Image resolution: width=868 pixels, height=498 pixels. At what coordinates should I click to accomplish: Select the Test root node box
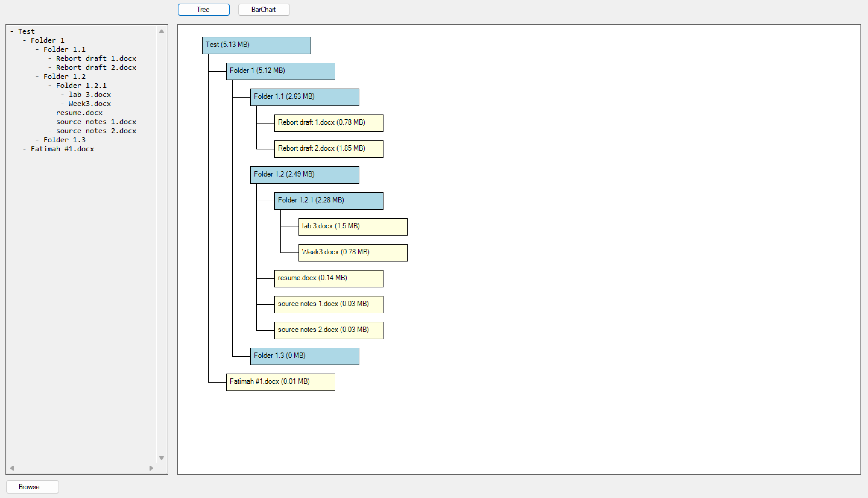pyautogui.click(x=256, y=45)
